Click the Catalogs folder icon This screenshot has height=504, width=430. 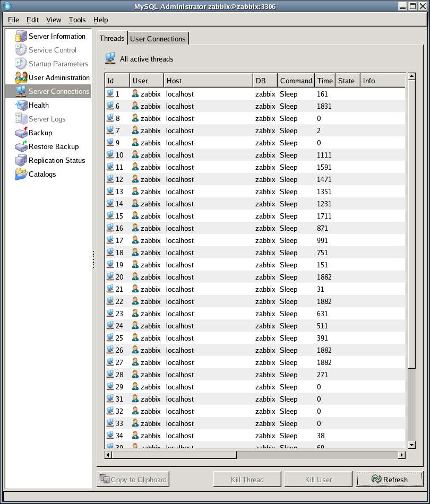click(21, 174)
